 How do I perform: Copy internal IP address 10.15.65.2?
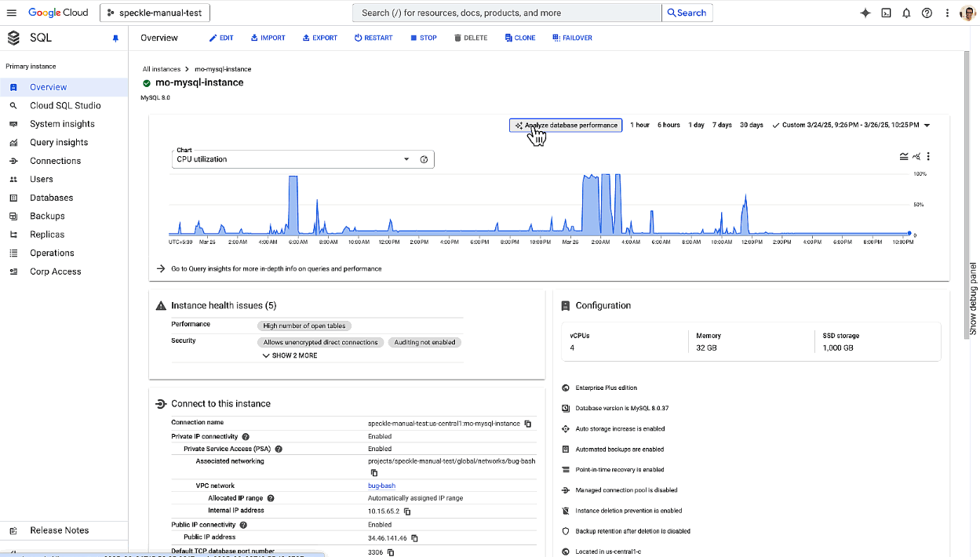click(407, 511)
